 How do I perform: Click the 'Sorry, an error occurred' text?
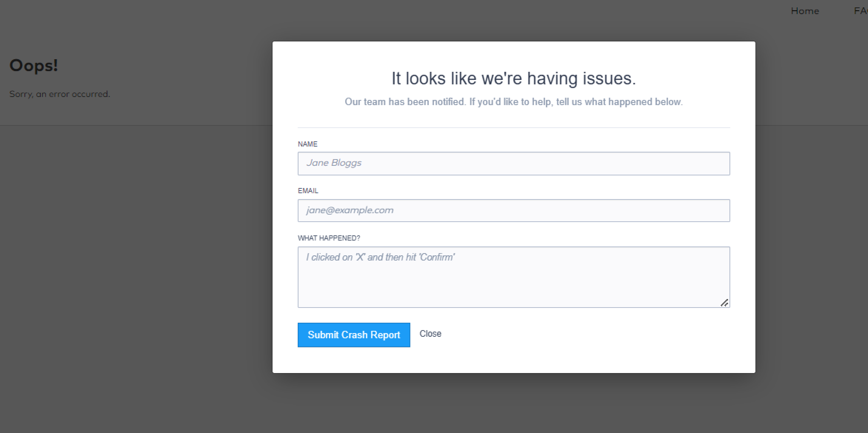(x=60, y=94)
